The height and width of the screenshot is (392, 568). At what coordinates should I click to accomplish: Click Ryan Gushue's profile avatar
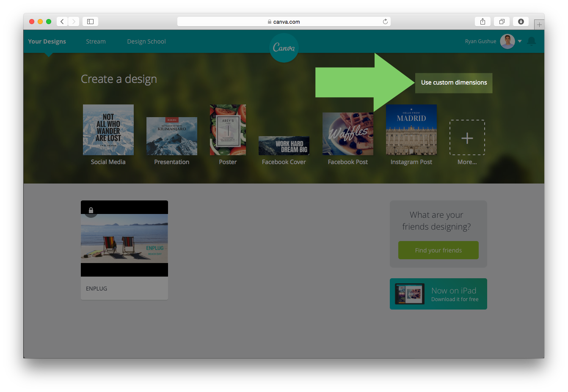coord(507,41)
